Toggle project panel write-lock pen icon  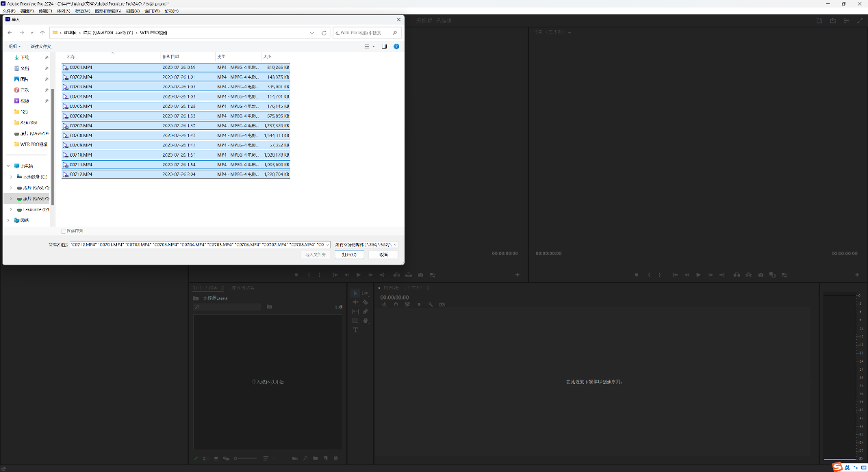[196, 458]
